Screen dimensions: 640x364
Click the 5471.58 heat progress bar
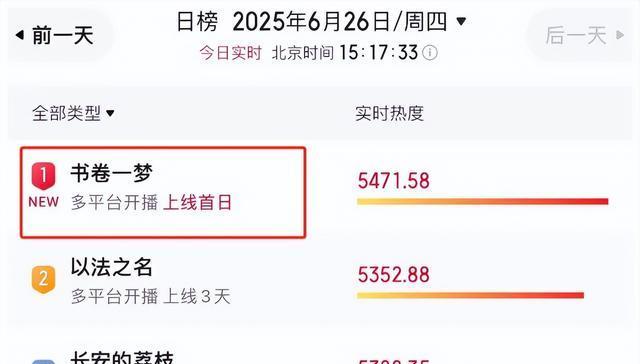(x=482, y=201)
